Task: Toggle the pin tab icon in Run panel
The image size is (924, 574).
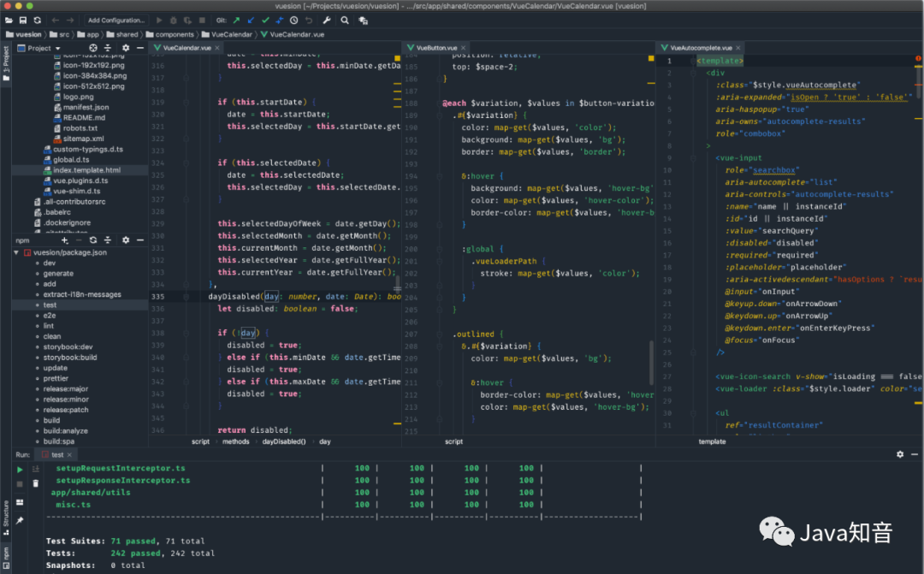Action: (20, 520)
